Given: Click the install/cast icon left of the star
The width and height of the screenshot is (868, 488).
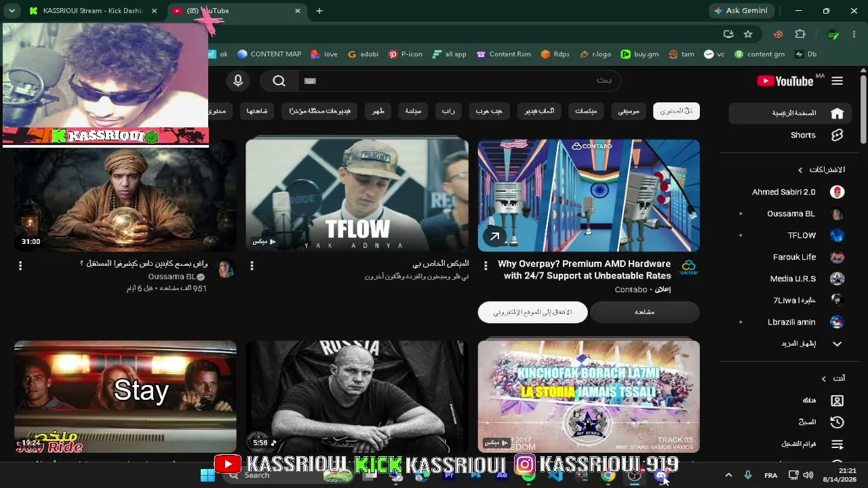Looking at the screenshot, I should point(728,34).
